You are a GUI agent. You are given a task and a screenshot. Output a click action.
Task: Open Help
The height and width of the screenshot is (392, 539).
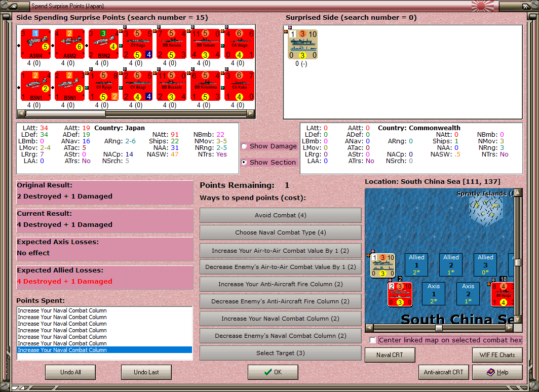pyautogui.click(x=497, y=372)
